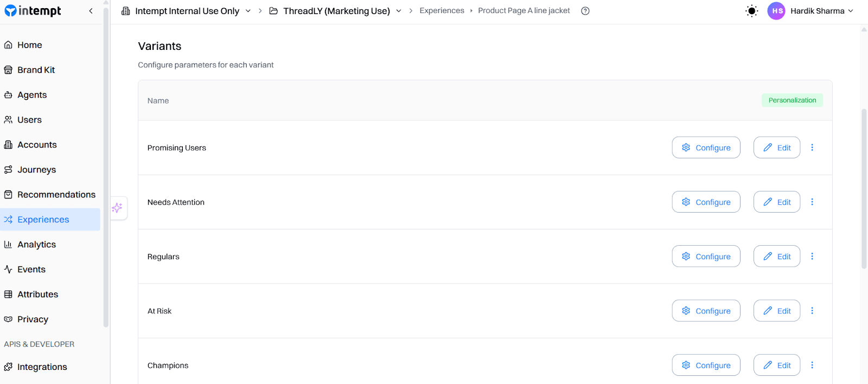
Task: Edit the Promising Users variant
Action: pyautogui.click(x=776, y=148)
